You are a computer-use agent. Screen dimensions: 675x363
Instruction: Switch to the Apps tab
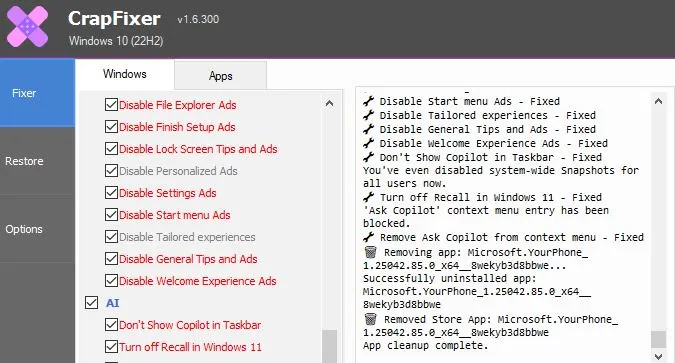(220, 75)
